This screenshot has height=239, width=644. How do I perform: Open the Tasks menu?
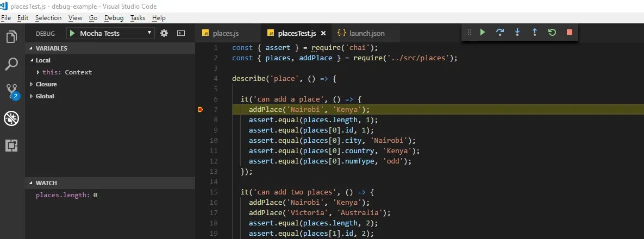pos(137,18)
